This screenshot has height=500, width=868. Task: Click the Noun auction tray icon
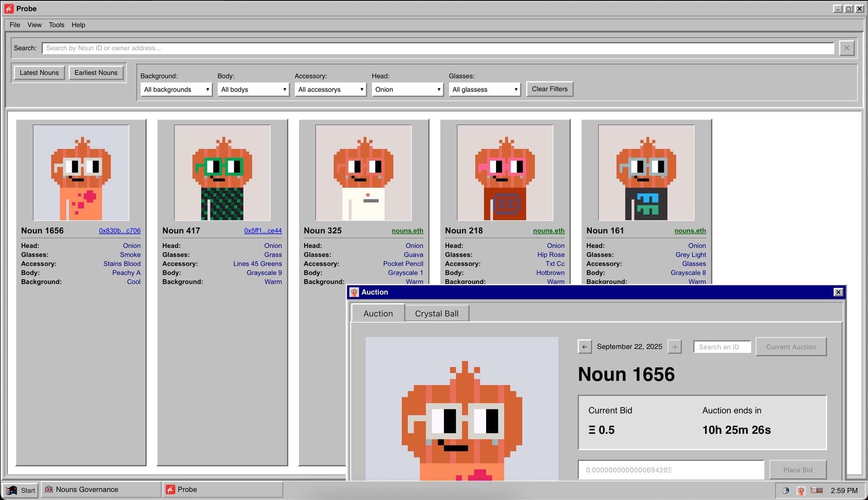[801, 490]
